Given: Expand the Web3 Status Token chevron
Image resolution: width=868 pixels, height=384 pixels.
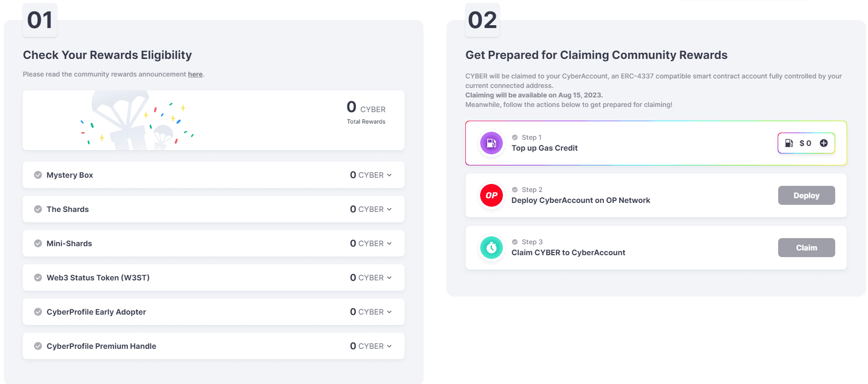Looking at the screenshot, I should [x=389, y=278].
